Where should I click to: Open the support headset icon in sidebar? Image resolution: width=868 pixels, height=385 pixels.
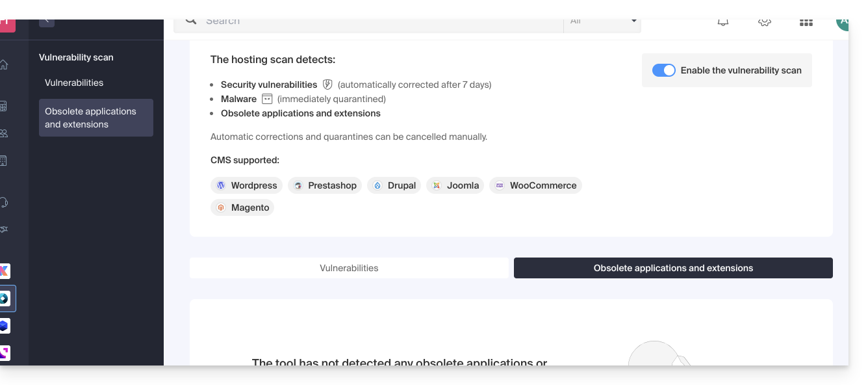coord(4,202)
